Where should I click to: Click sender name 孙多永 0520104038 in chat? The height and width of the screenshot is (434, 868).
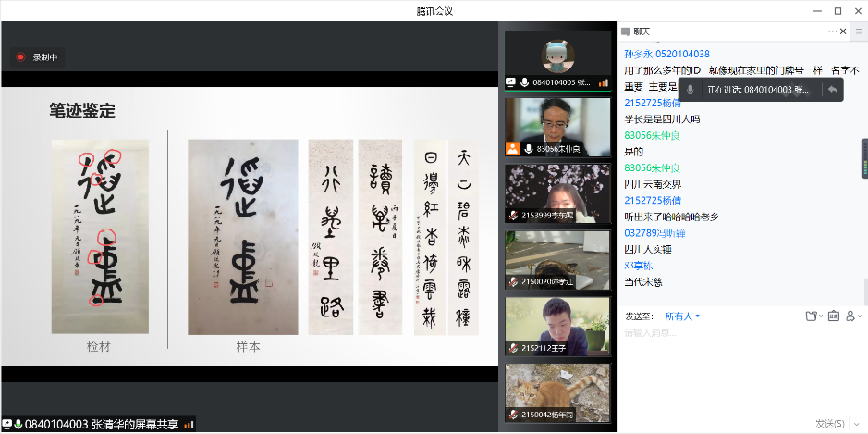pyautogui.click(x=666, y=55)
